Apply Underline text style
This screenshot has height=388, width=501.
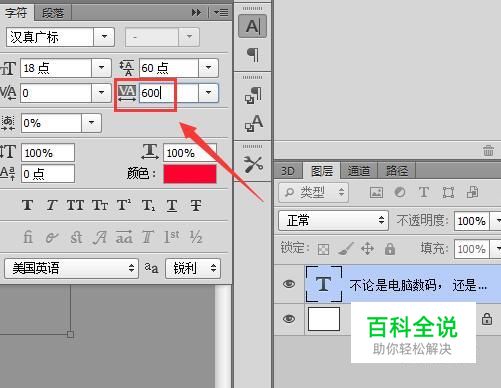coord(172,205)
